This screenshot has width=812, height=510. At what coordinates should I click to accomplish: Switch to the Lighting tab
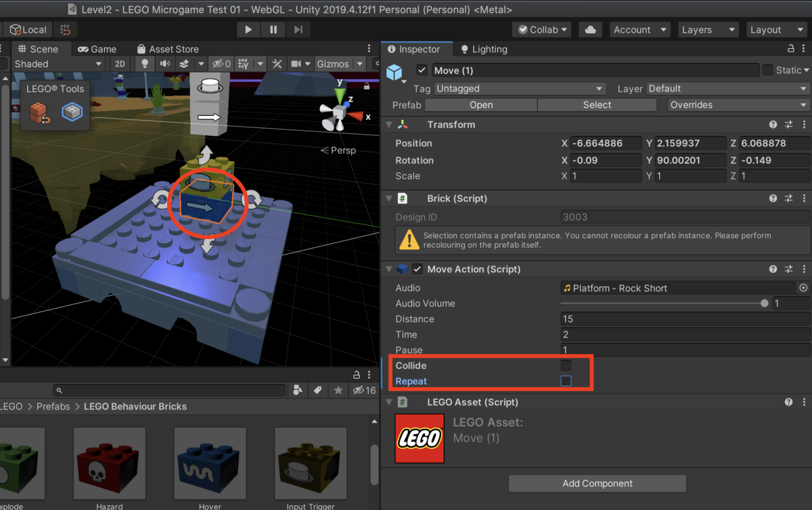tap(484, 49)
